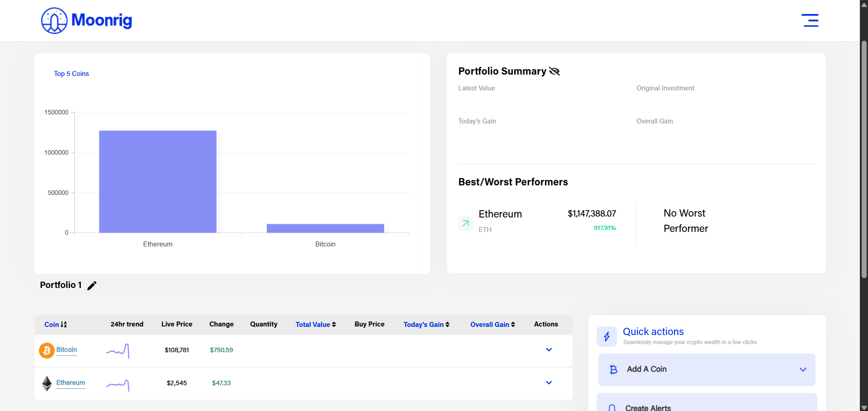Click the 24hr trend column header
This screenshot has width=868, height=411.
point(127,324)
